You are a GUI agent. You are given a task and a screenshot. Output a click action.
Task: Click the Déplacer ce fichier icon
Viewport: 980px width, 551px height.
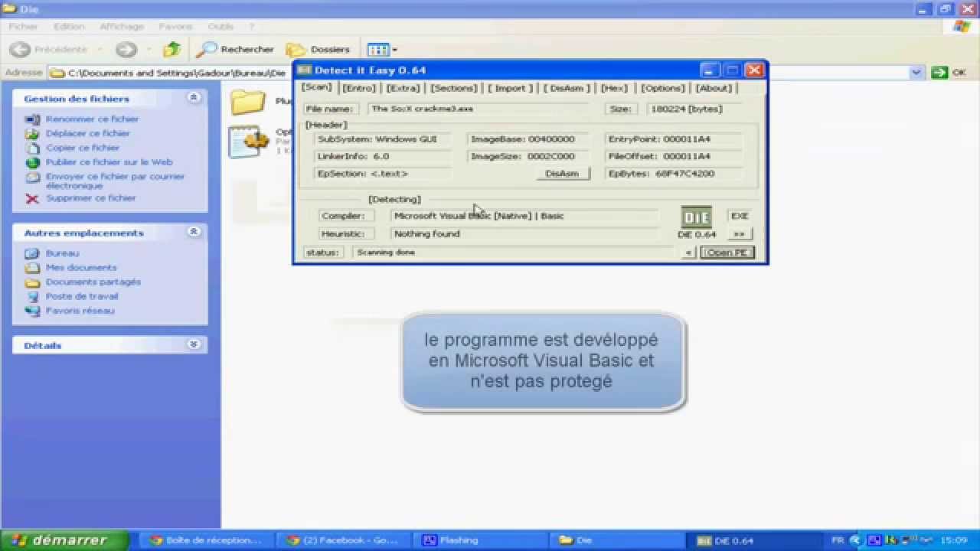tap(32, 133)
